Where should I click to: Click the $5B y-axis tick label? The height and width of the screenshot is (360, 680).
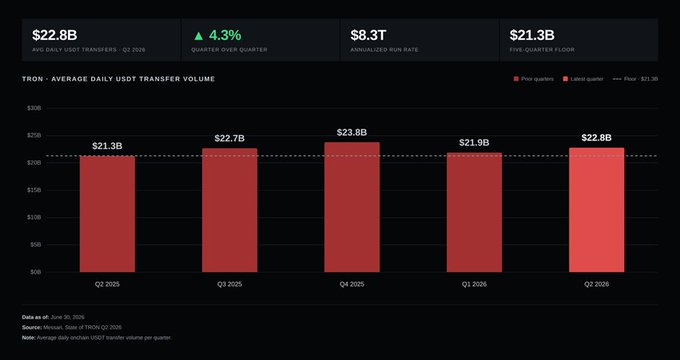coord(35,245)
